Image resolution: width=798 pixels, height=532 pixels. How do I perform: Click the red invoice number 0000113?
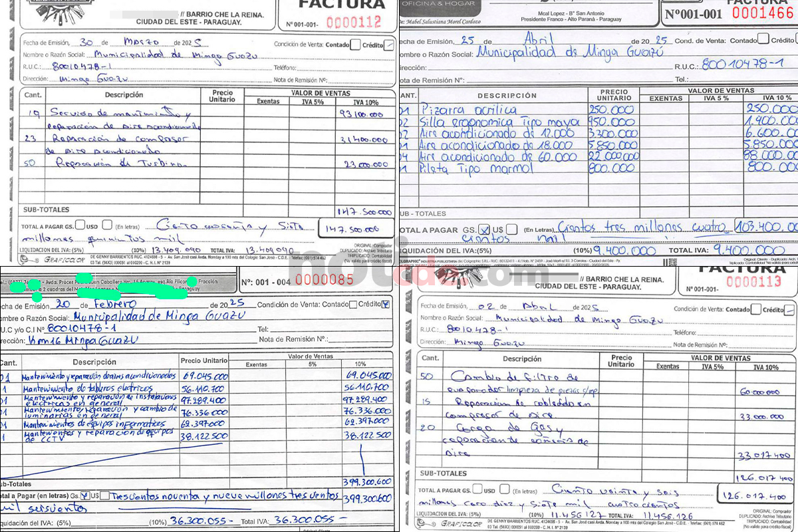753,282
